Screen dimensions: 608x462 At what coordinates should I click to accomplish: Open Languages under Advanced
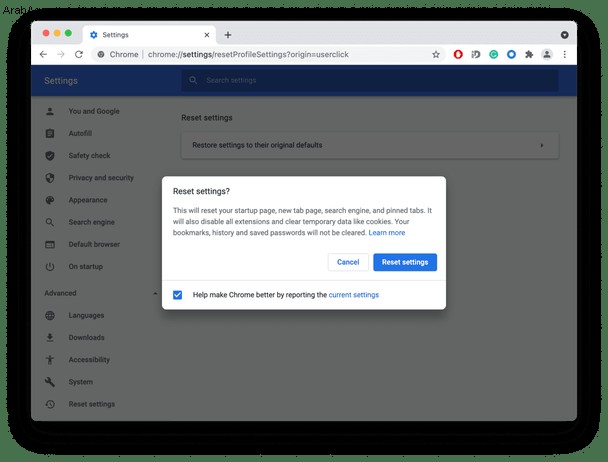86,315
